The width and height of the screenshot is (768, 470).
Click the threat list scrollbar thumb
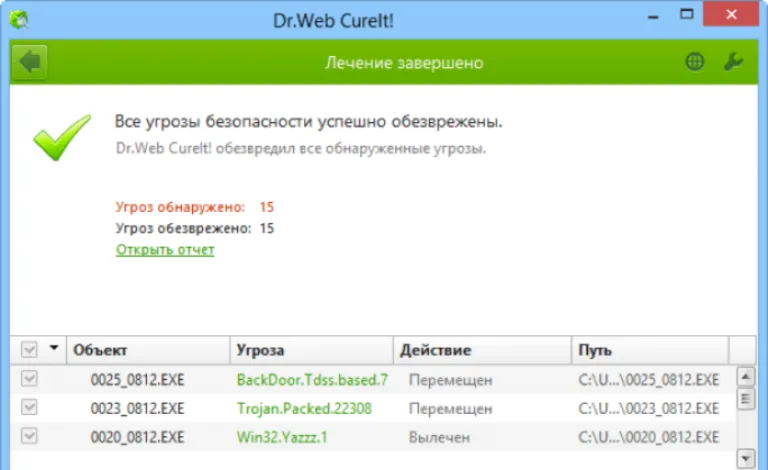[745, 399]
